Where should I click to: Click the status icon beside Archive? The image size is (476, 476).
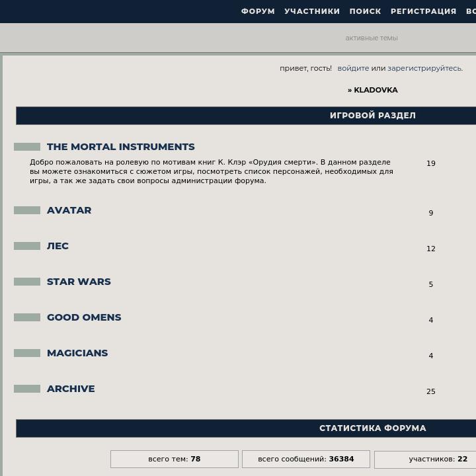(x=27, y=389)
